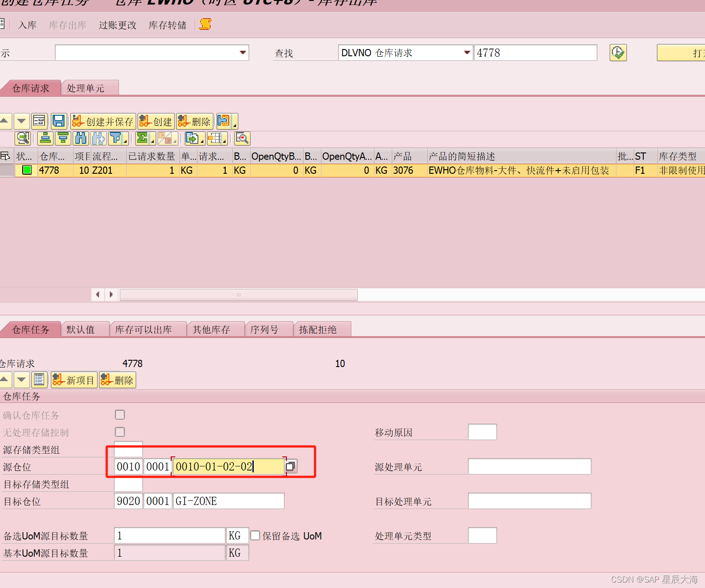Select the upper 仓库请求 tab
This screenshot has height=588, width=705.
coord(31,88)
